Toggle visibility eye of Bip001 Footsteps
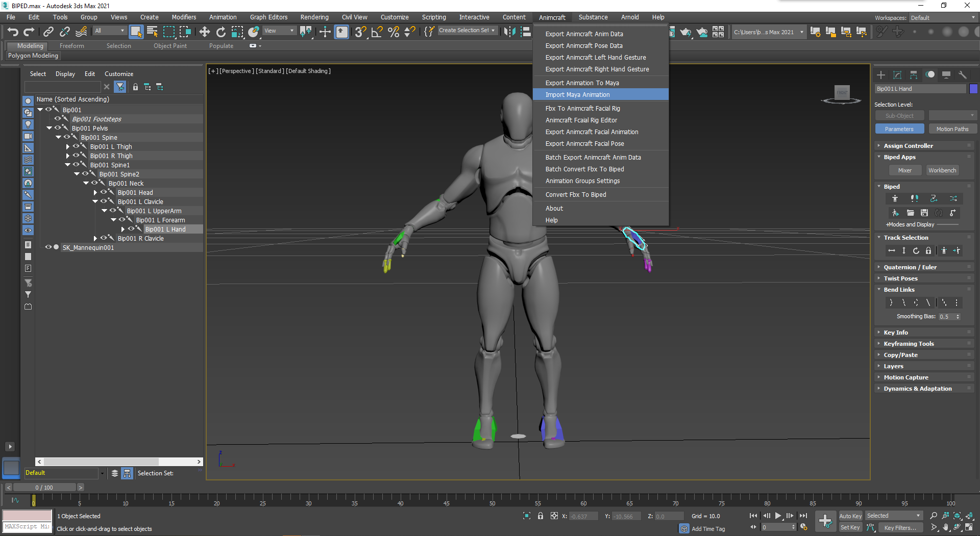Screen dimensions: 980x536 tap(58, 119)
